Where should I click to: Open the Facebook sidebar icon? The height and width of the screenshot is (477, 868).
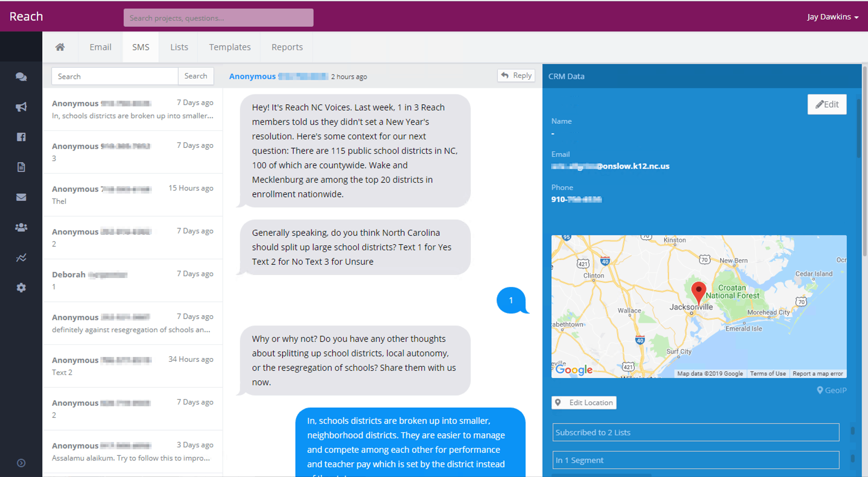pyautogui.click(x=21, y=137)
